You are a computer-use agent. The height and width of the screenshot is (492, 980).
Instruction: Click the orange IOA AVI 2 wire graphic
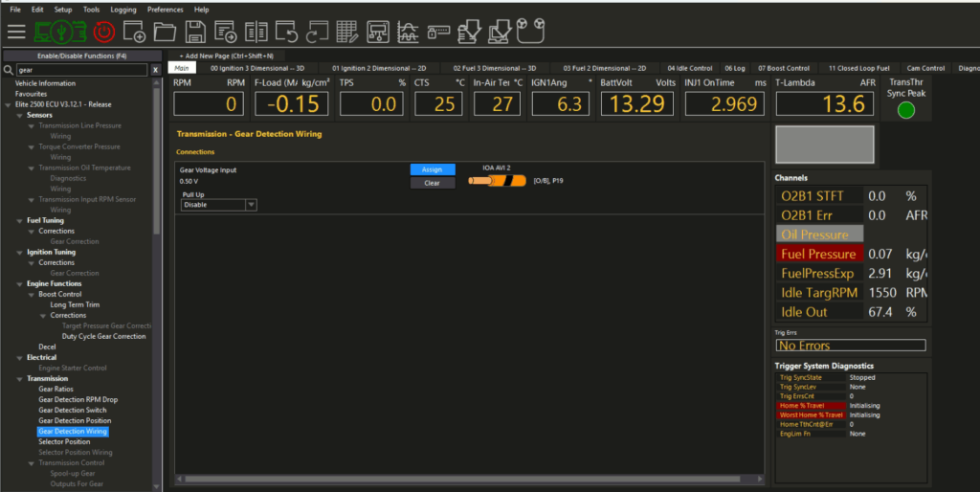pyautogui.click(x=497, y=181)
